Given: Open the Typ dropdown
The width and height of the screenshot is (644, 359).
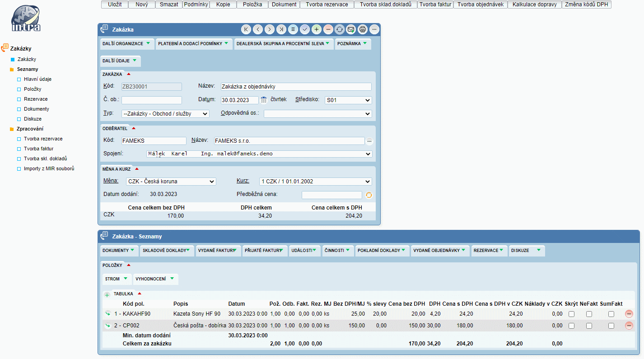Looking at the screenshot, I should coord(165,114).
